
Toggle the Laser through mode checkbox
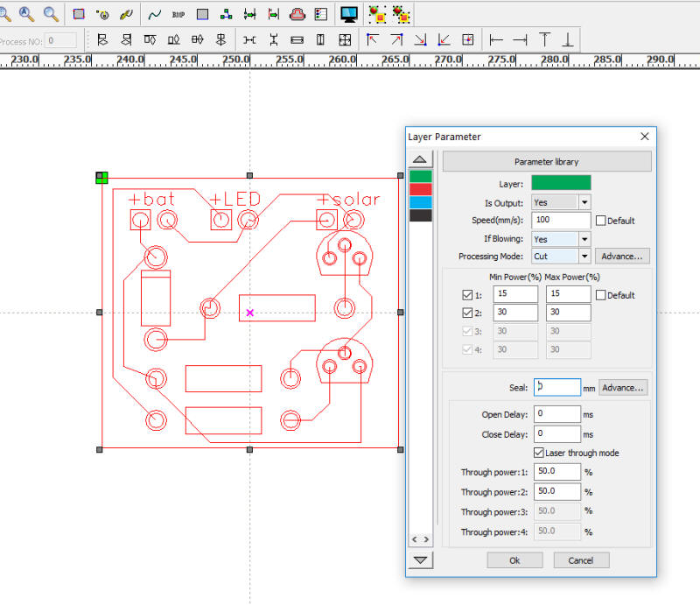click(539, 453)
